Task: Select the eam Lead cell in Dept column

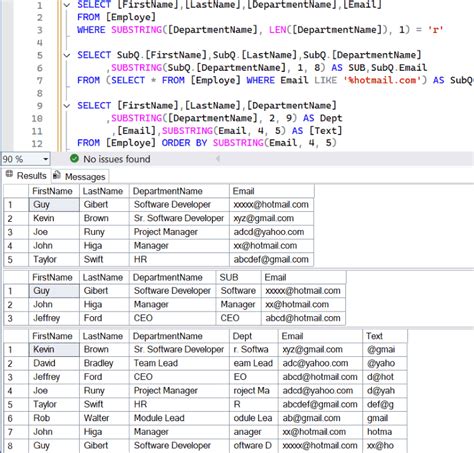Action: point(254,363)
